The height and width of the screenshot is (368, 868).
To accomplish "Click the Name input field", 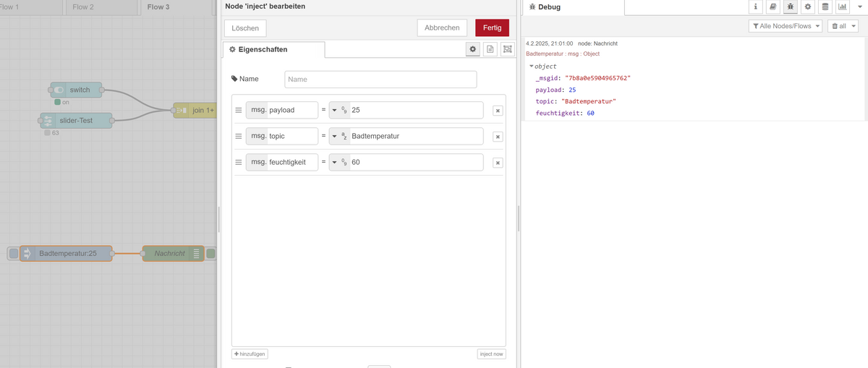I will 380,79.
